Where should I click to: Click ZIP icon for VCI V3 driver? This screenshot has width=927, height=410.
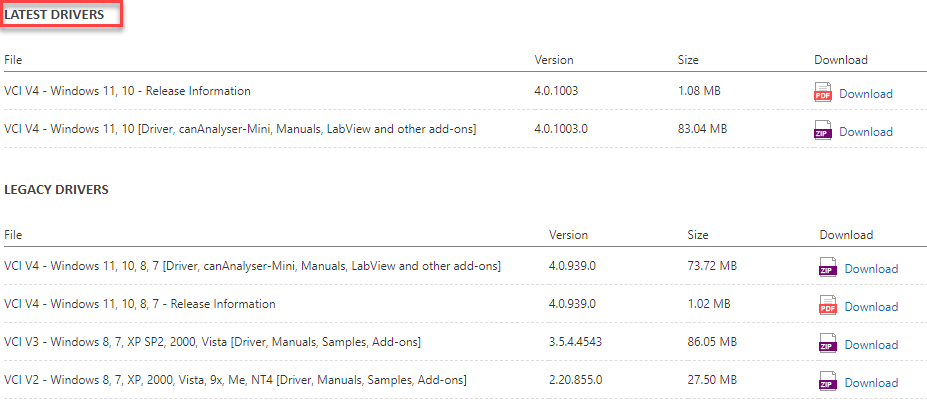coord(828,344)
